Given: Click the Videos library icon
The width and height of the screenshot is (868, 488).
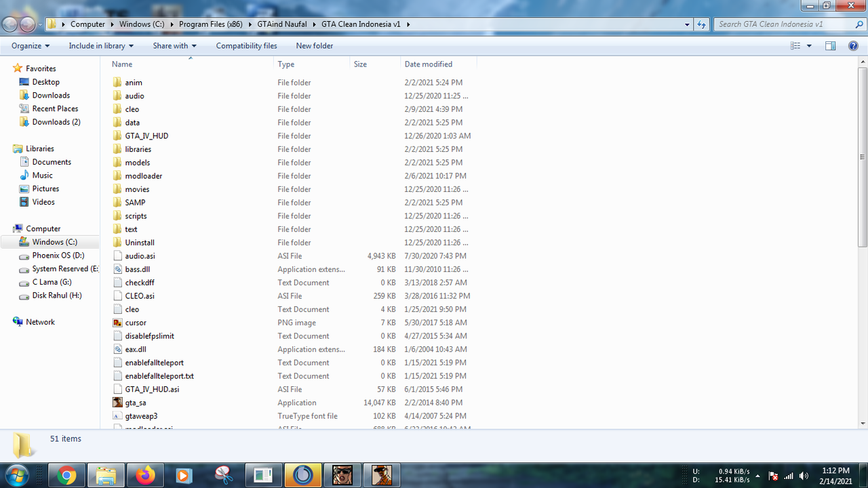Looking at the screenshot, I should (x=24, y=202).
